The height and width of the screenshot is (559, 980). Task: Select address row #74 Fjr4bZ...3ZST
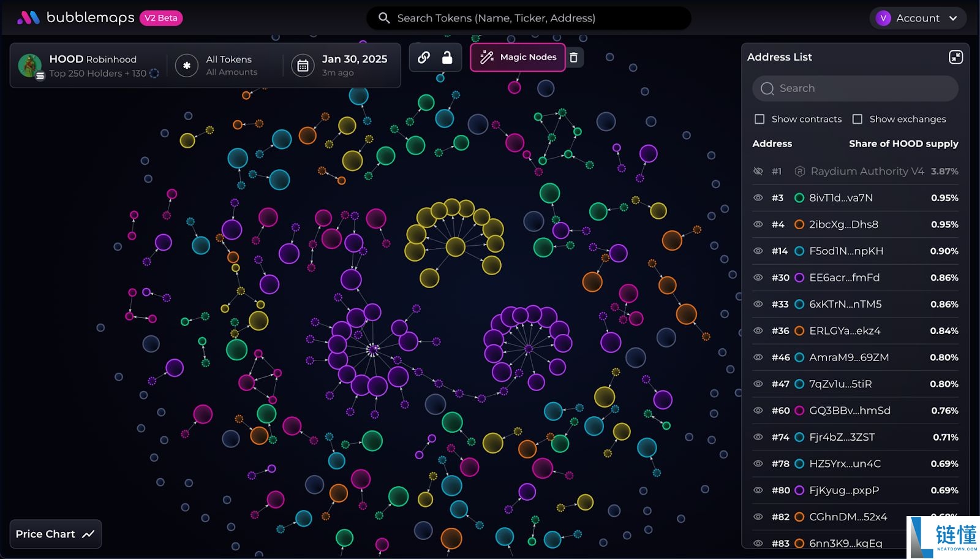(855, 437)
